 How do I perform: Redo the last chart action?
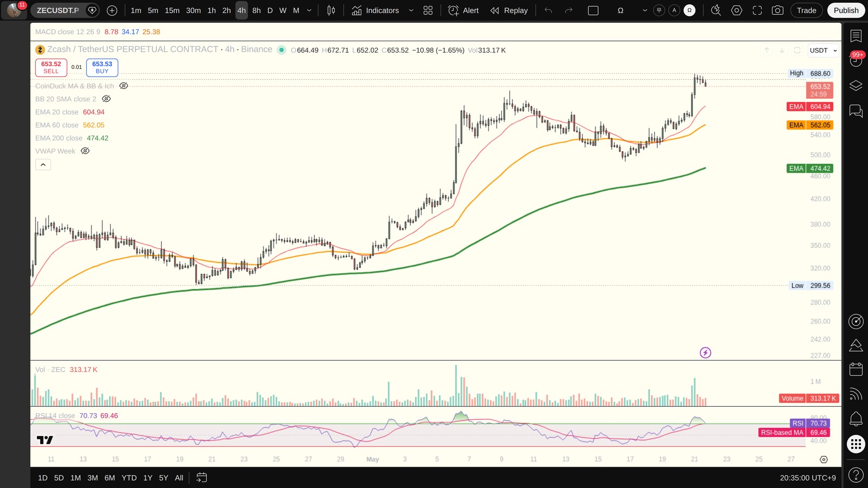pyautogui.click(x=569, y=10)
